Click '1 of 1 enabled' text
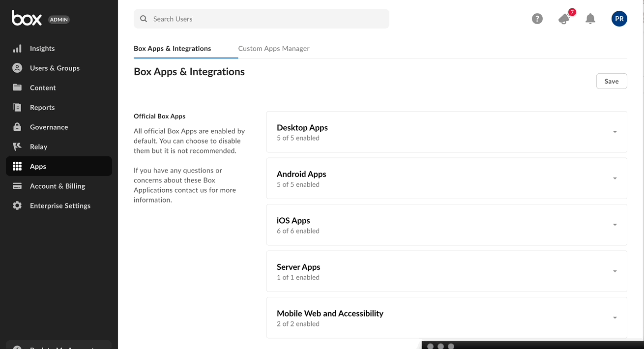Screen dimensions: 644x349 coord(298,277)
